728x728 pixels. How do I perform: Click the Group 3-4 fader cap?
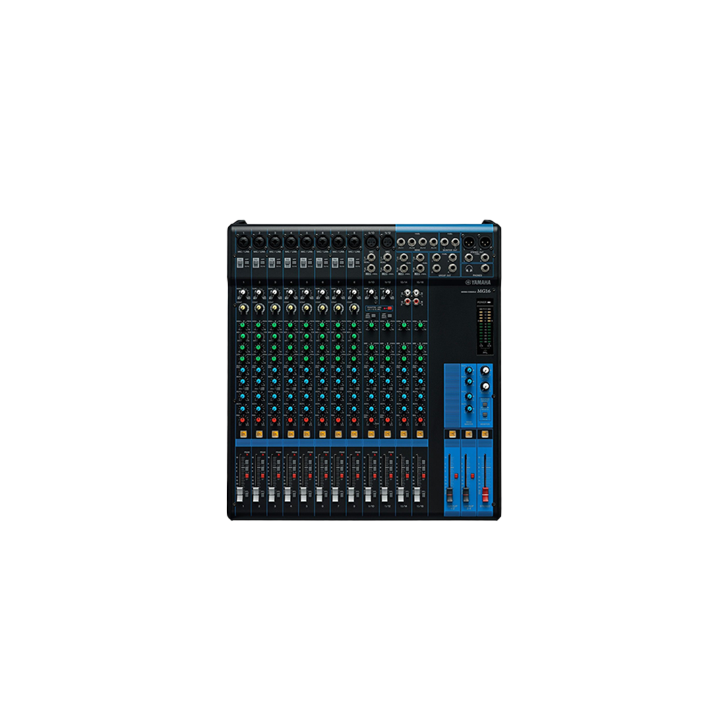tap(466, 494)
